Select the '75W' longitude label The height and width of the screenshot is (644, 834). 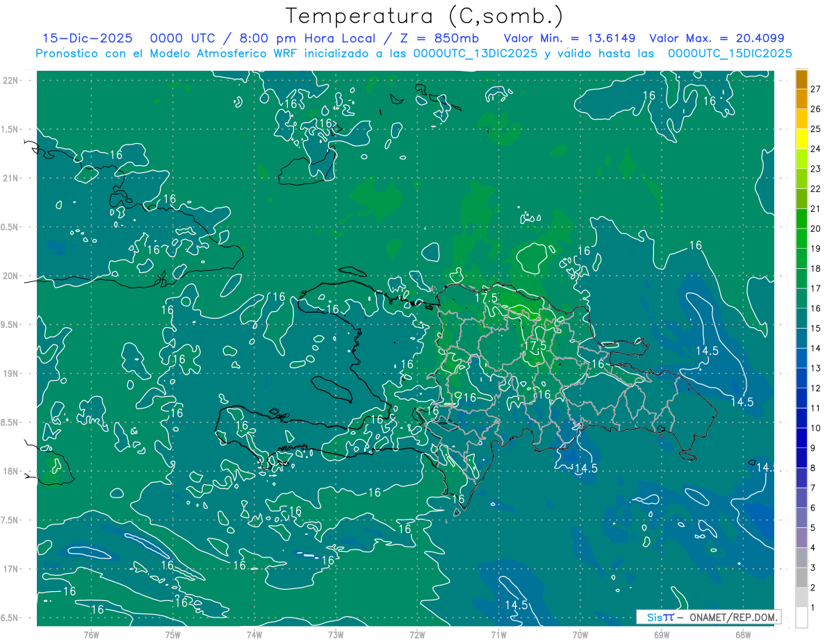click(x=173, y=635)
